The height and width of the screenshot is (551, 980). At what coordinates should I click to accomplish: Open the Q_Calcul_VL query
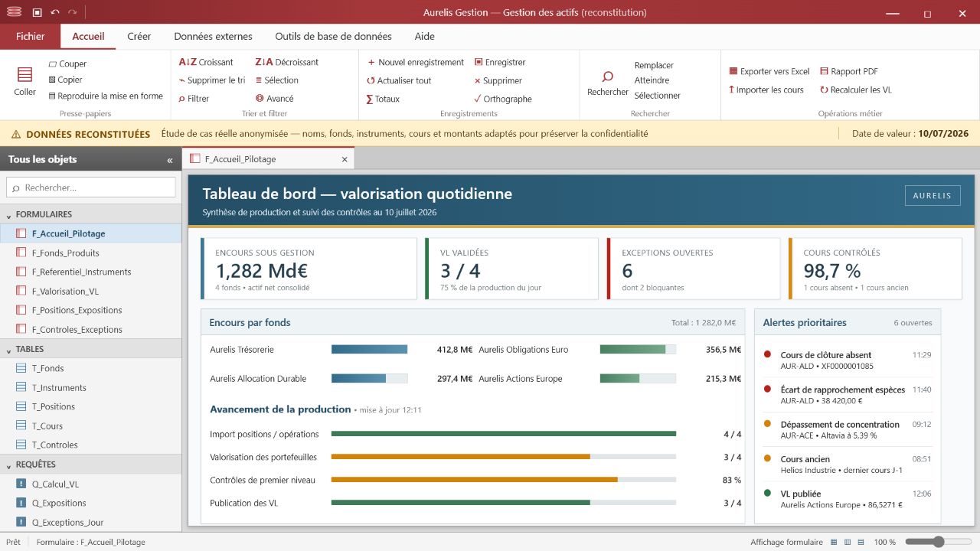click(x=90, y=484)
